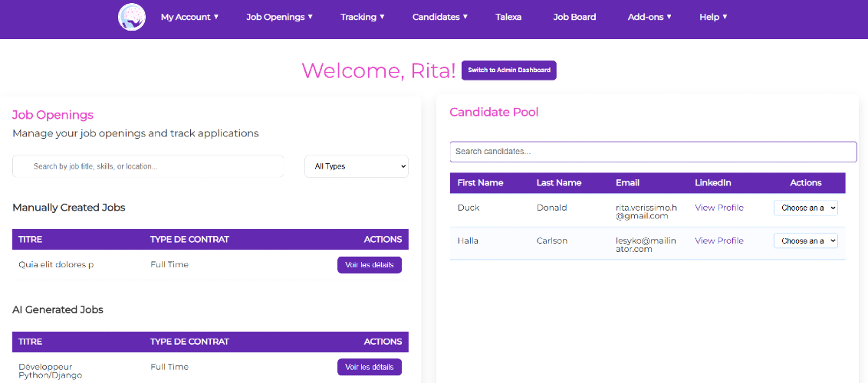The height and width of the screenshot is (383, 868).
Task: Open the Job Board link
Action: 574,17
